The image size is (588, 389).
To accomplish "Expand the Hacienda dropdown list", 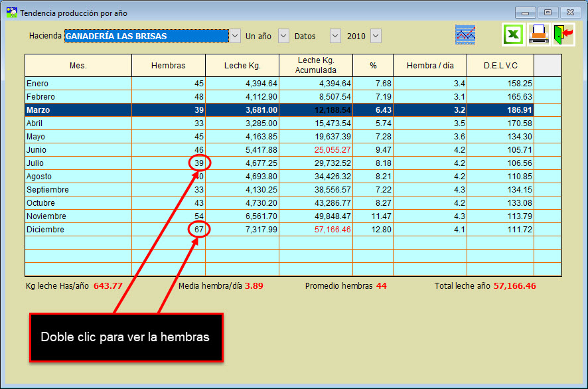I will click(x=235, y=36).
